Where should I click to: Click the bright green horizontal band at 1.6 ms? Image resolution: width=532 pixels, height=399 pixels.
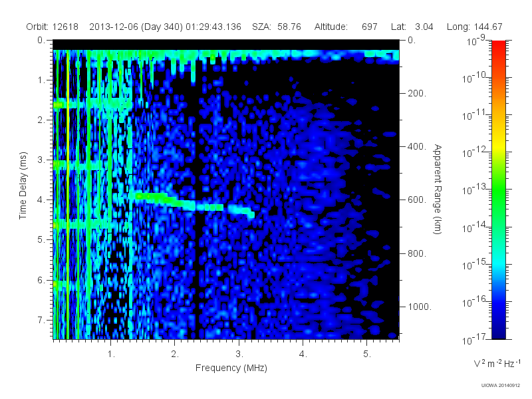[x=92, y=104]
